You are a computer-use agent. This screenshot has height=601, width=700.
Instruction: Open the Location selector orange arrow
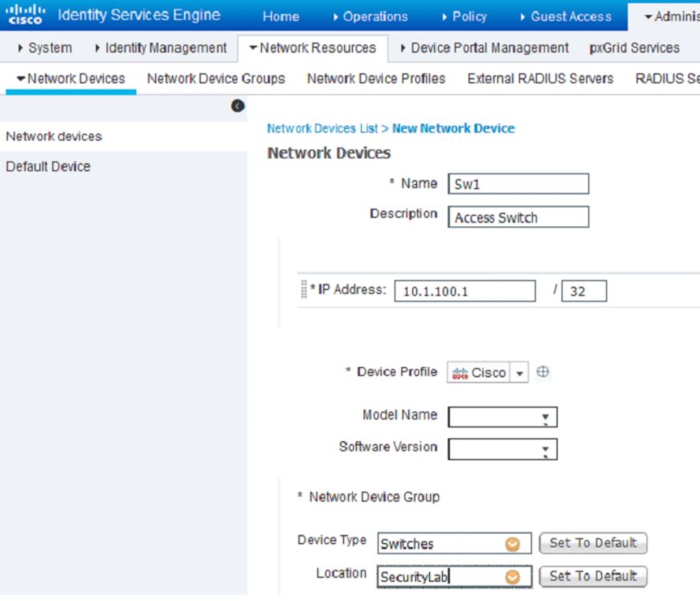513,577
